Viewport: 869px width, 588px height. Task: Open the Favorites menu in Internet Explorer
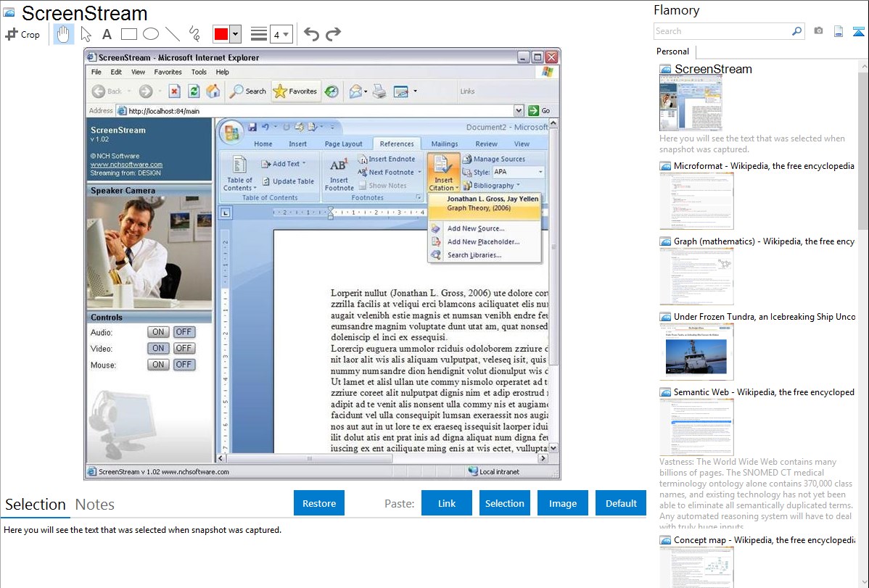(168, 72)
